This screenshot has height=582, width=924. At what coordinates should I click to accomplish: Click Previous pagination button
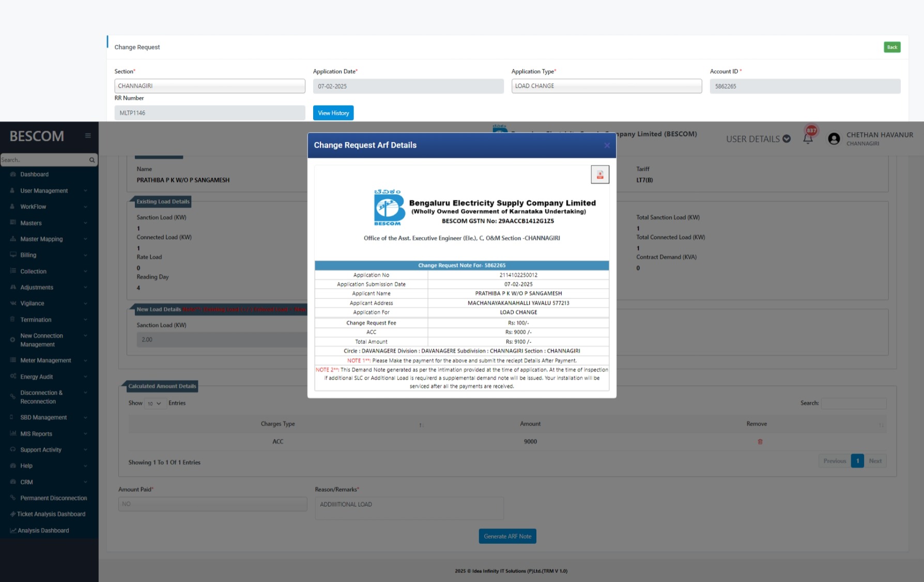tap(835, 461)
